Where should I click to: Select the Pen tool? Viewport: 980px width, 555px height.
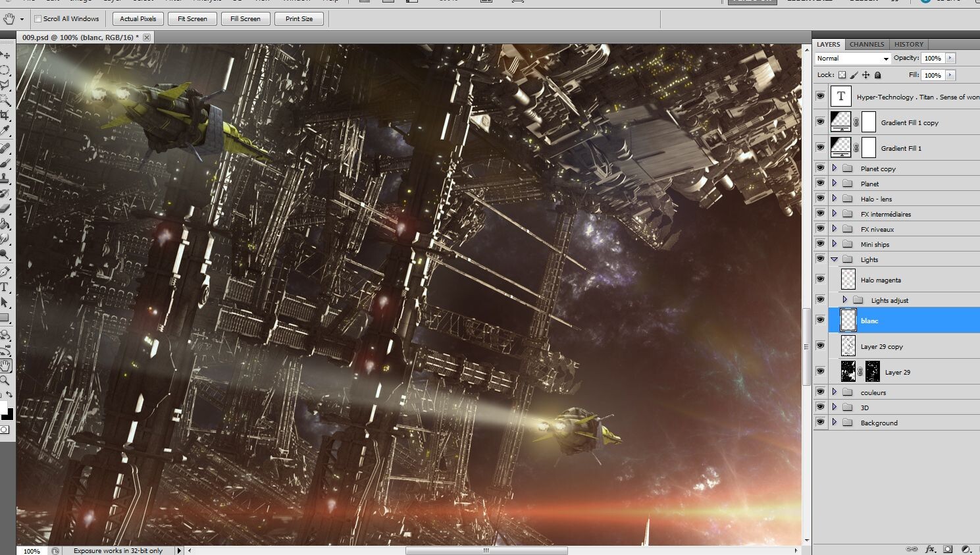click(5, 272)
